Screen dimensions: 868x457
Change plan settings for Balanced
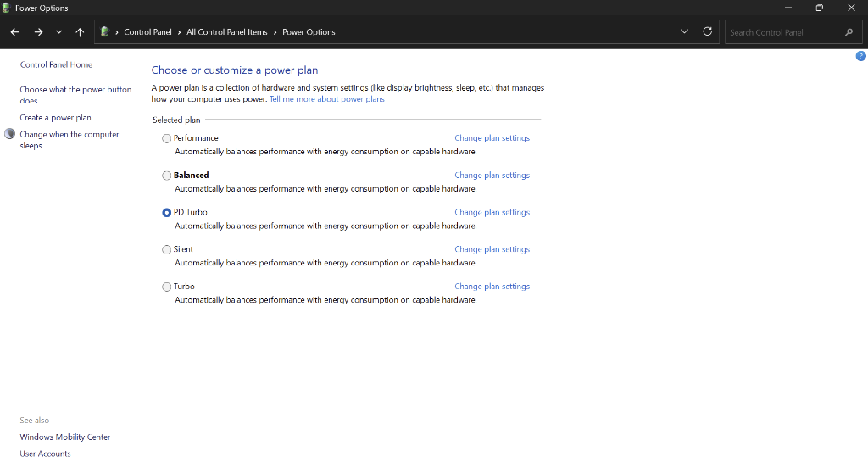point(492,175)
